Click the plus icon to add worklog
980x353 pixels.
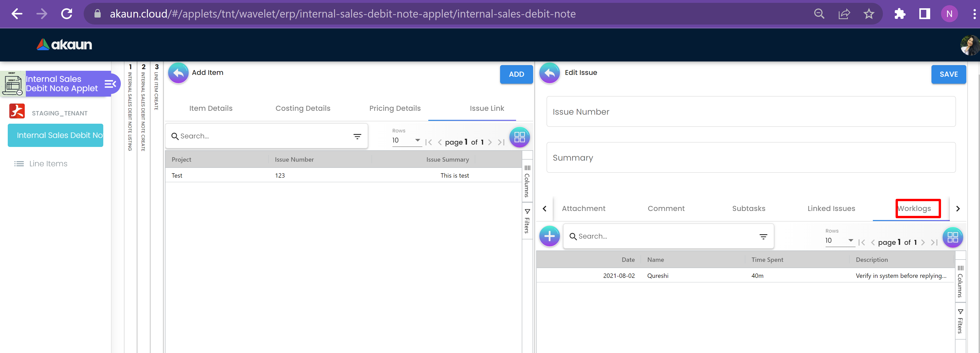549,236
